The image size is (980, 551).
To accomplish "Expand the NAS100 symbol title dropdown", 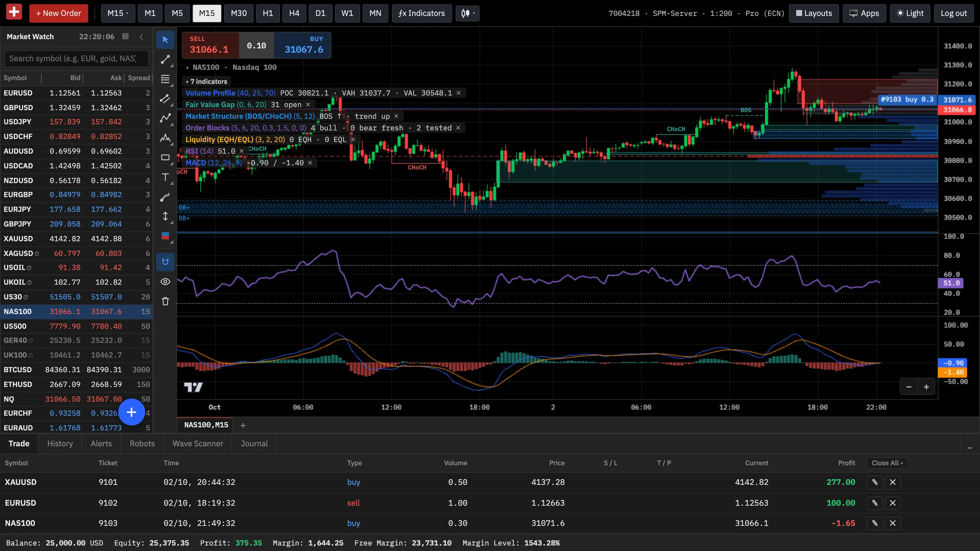I will tap(187, 68).
